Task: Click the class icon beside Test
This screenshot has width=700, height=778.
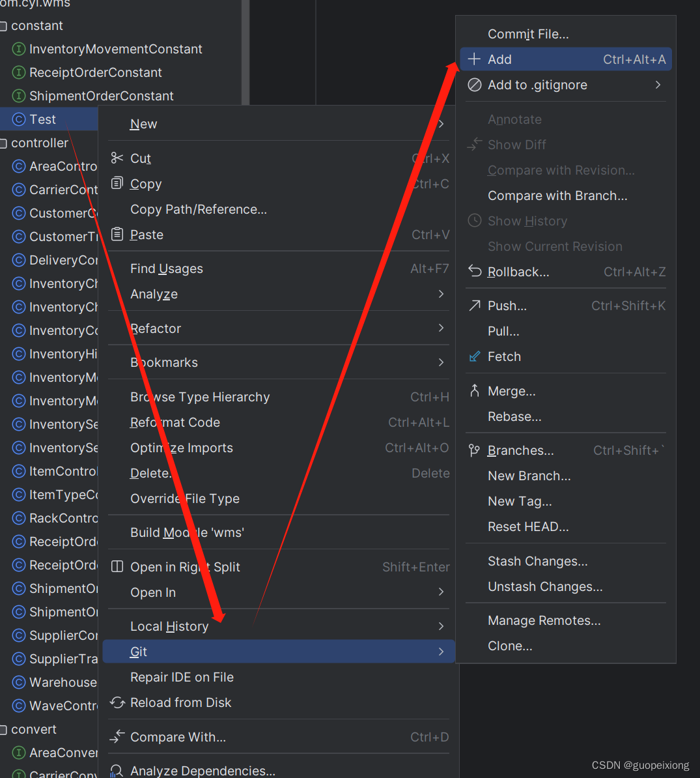Action: pyautogui.click(x=18, y=119)
